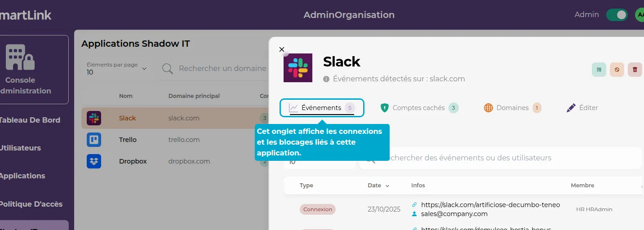
Task: Open Politique D'accès in the sidebar
Action: point(31,204)
